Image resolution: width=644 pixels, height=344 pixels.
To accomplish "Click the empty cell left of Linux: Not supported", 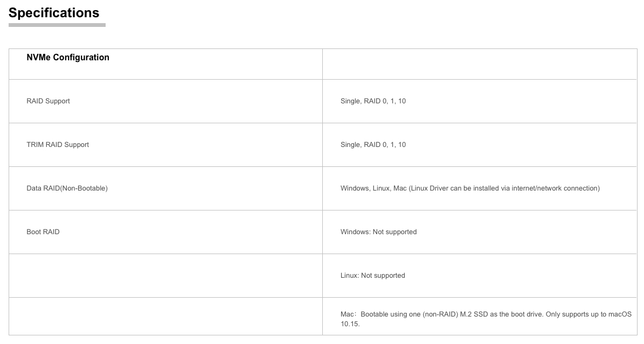I will [165, 276].
